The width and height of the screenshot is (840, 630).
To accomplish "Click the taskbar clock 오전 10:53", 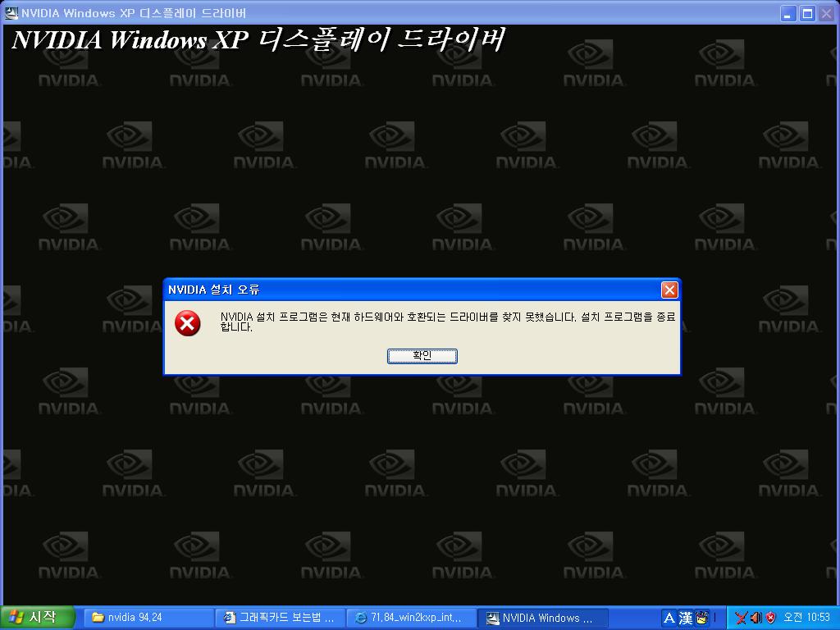I will coord(806,618).
